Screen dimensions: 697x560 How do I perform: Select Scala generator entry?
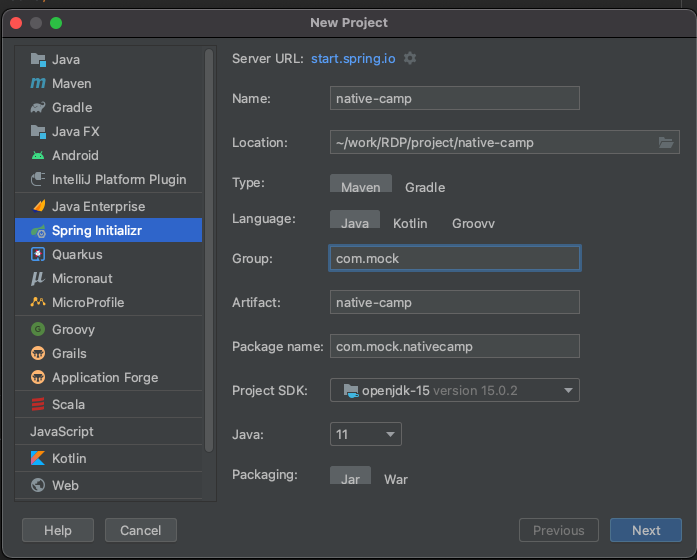point(108,404)
